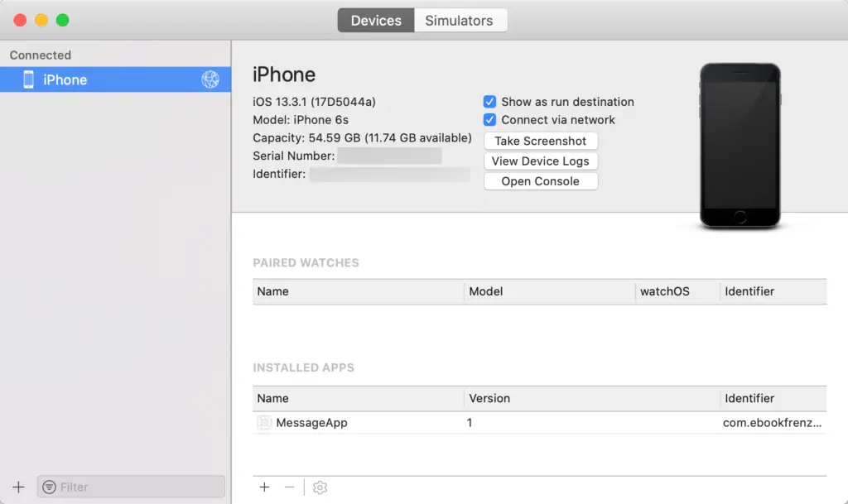Screen dimensions: 848x504
Task: Click the Serial Number label
Action: click(294, 156)
